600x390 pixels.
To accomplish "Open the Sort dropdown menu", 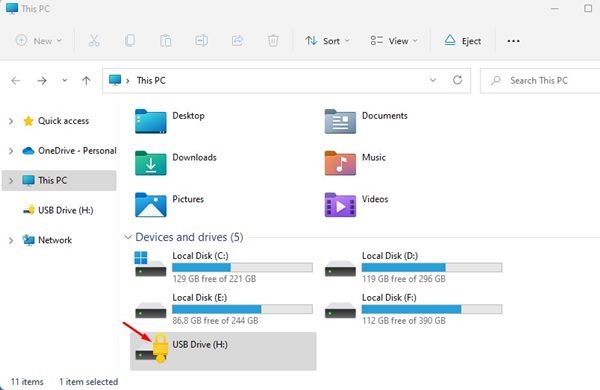I will (x=327, y=41).
